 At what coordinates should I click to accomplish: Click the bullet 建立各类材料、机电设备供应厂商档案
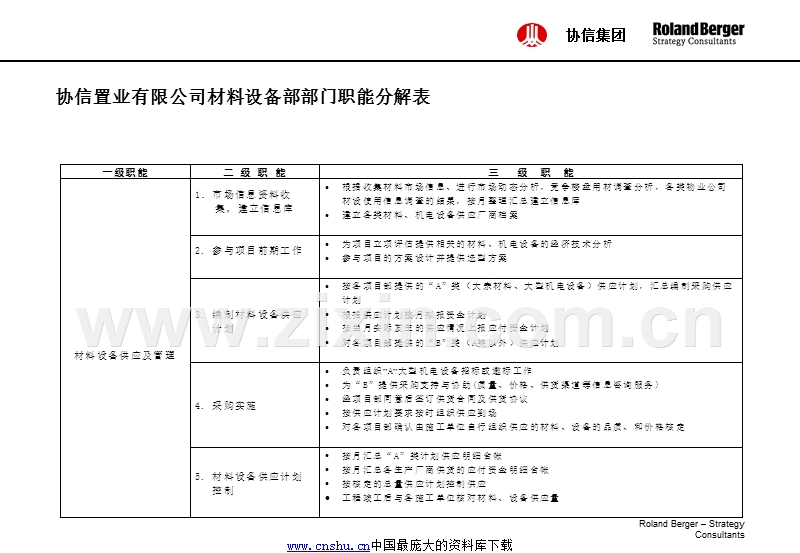(x=430, y=215)
